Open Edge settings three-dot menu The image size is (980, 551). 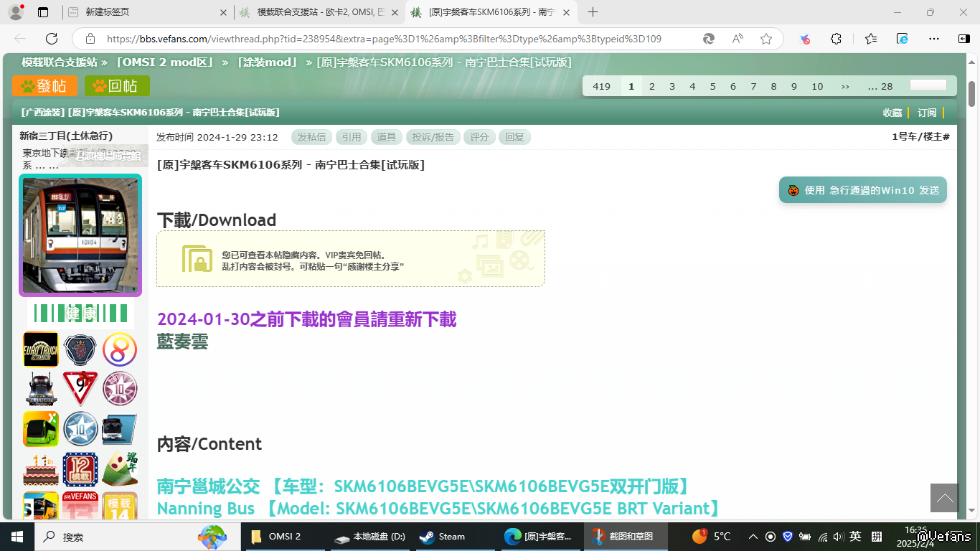[933, 39]
